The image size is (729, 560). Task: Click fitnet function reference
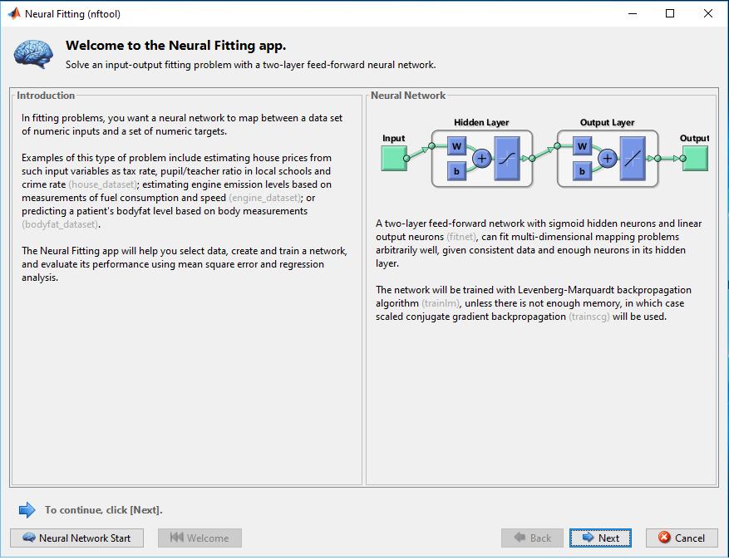461,237
